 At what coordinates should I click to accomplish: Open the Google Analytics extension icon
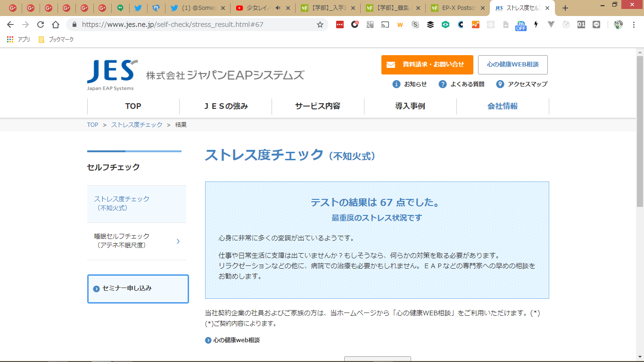(476, 25)
